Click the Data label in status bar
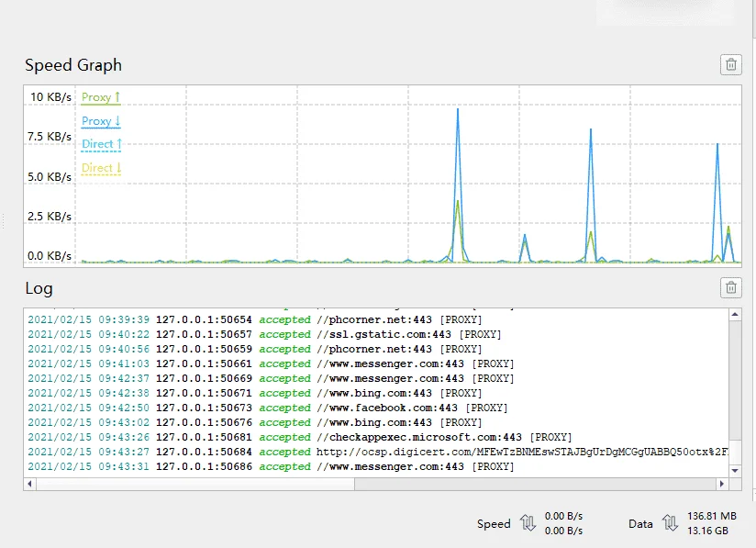The width and height of the screenshot is (756, 548). pos(640,524)
